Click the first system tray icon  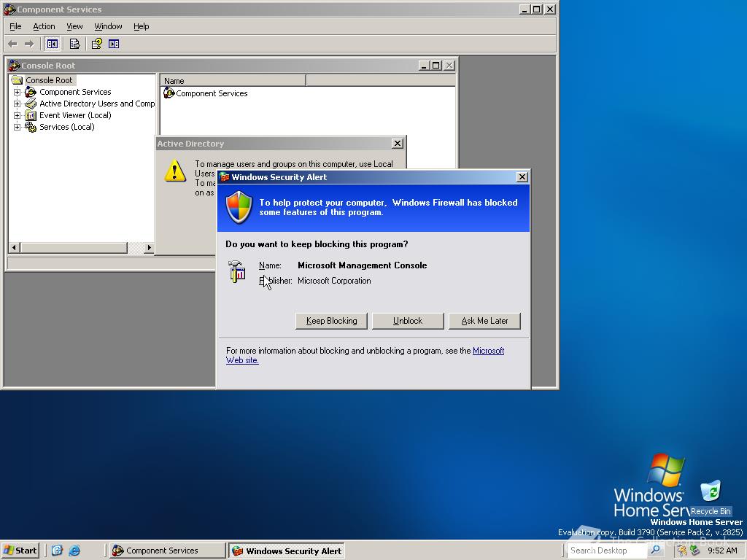tap(683, 551)
